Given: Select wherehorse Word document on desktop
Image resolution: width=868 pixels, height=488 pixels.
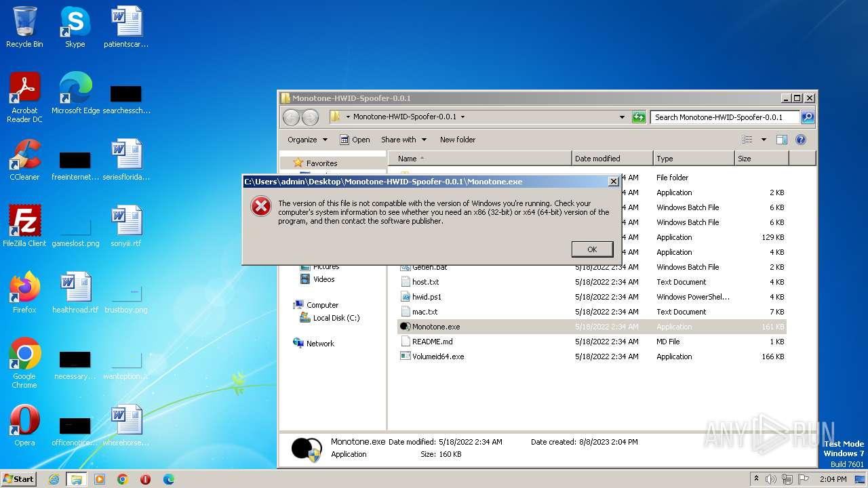Looking at the screenshot, I should coord(126,426).
